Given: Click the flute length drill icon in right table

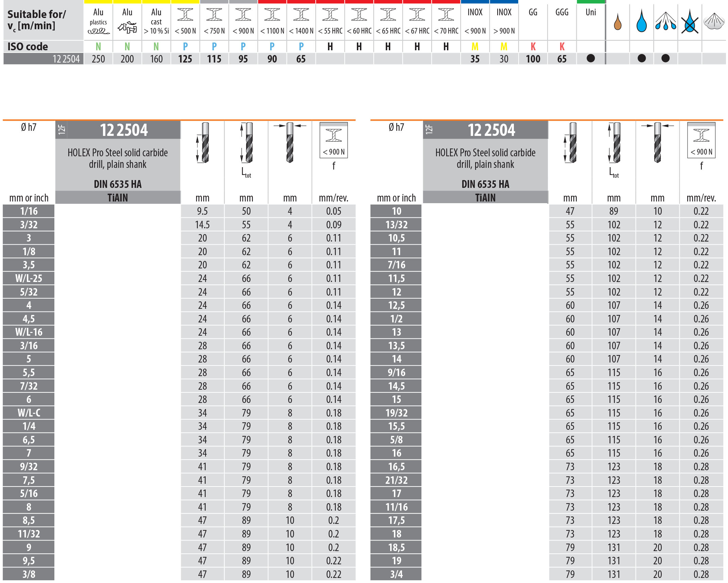Looking at the screenshot, I should (570, 143).
